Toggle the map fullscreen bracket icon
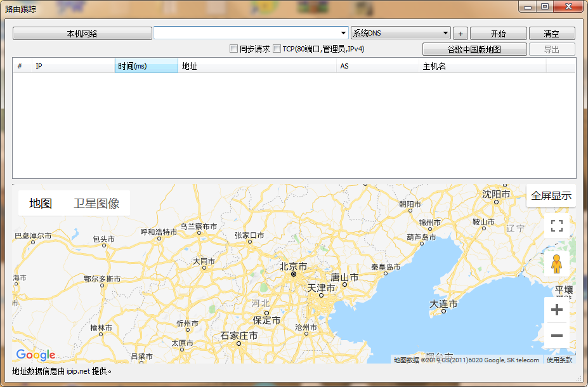588x387 pixels. pos(557,226)
